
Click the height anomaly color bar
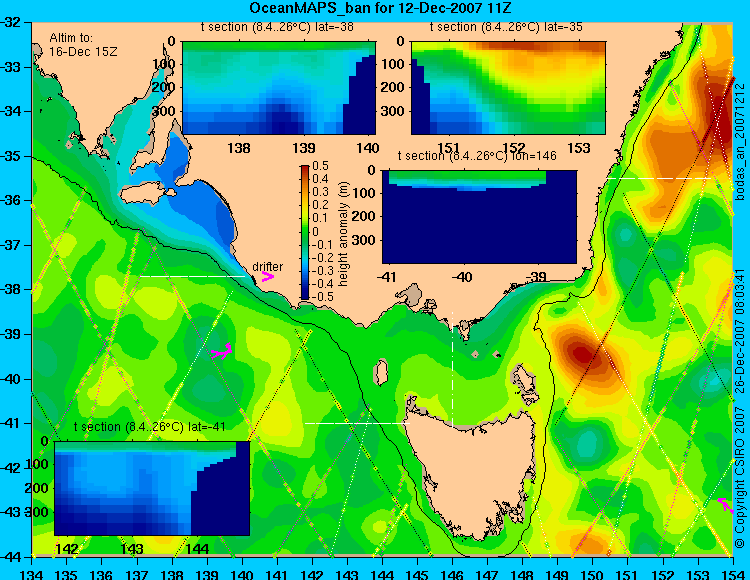(x=305, y=233)
